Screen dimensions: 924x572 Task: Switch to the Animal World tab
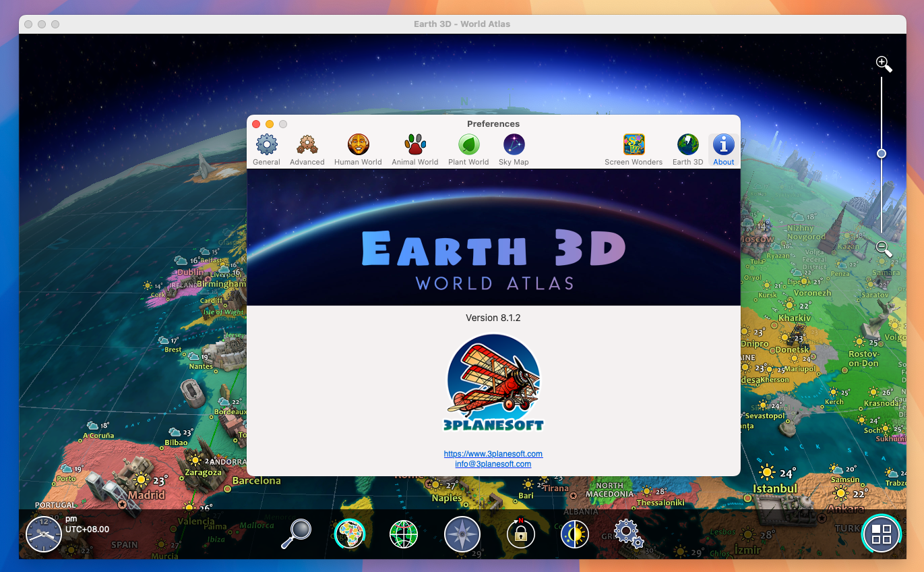(414, 149)
